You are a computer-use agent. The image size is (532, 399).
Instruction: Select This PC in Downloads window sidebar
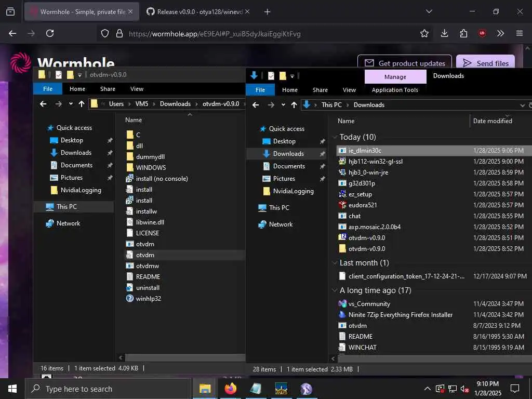tap(279, 208)
